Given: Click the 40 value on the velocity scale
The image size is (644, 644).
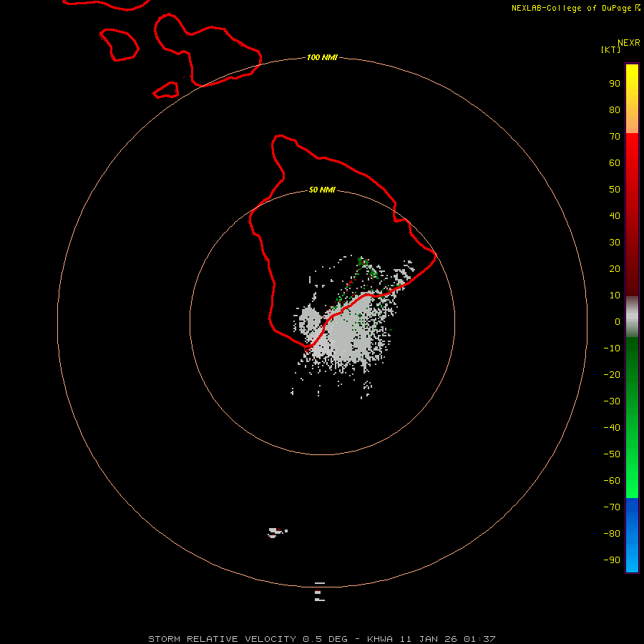Looking at the screenshot, I should [615, 216].
